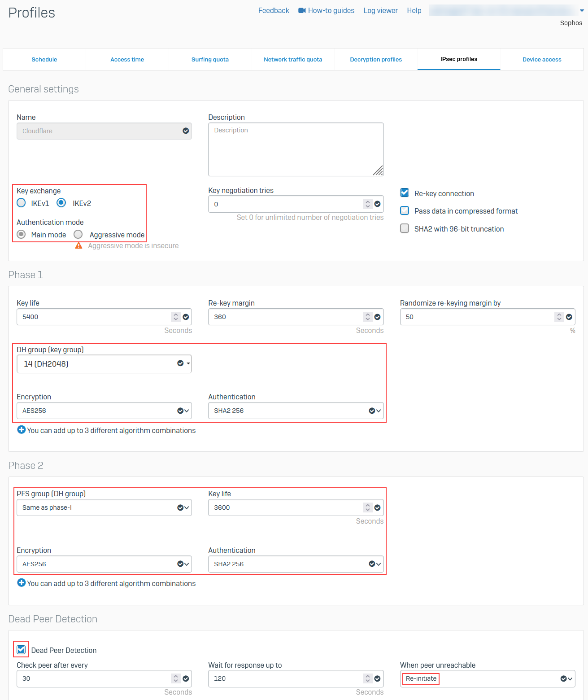Enable SHA2 with 96-bit truncation
588x700 pixels.
tap(405, 228)
